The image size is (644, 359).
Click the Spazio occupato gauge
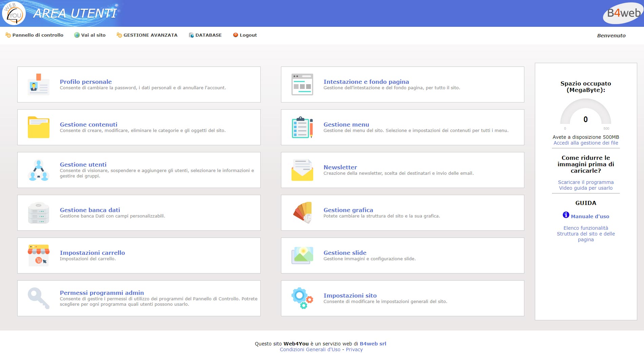point(586,114)
